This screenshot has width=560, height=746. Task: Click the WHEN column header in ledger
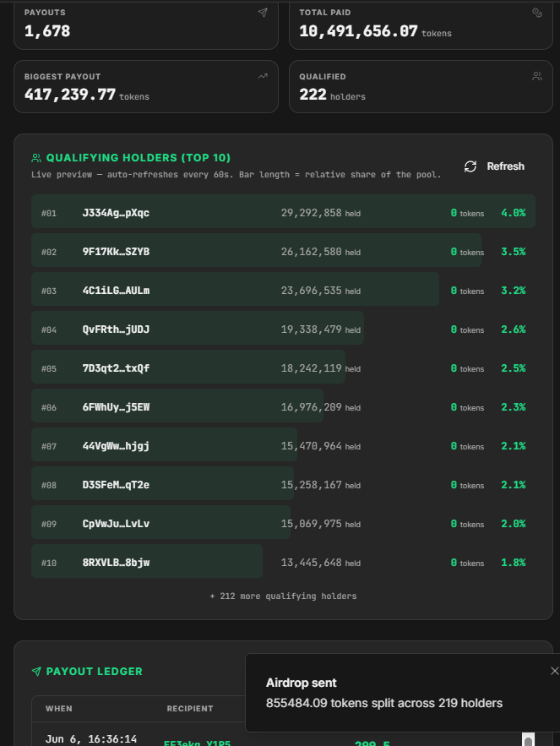(x=59, y=709)
